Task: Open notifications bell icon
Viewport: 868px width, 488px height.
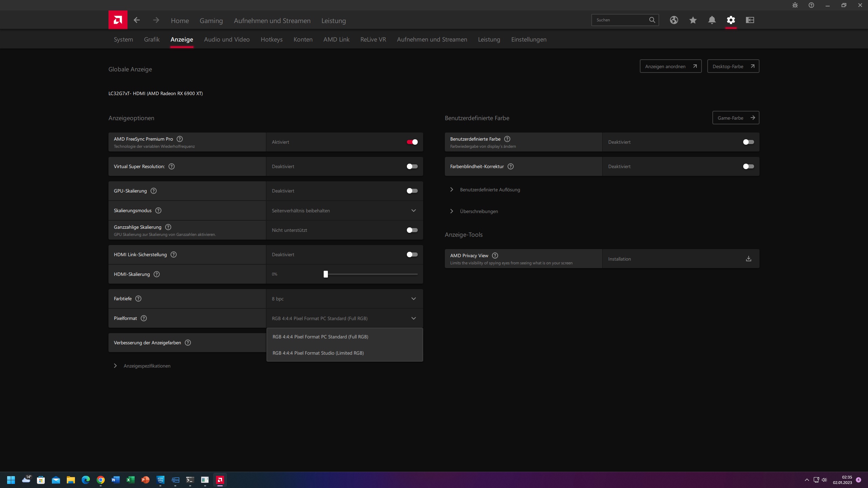Action: click(x=712, y=20)
